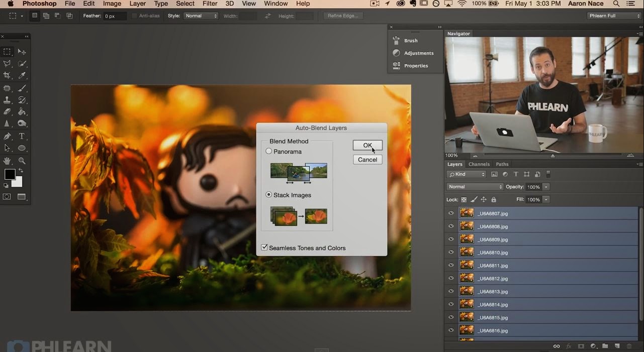Delete selected layers via trash icon
Viewport: 644px width, 352px height.
pos(629,345)
